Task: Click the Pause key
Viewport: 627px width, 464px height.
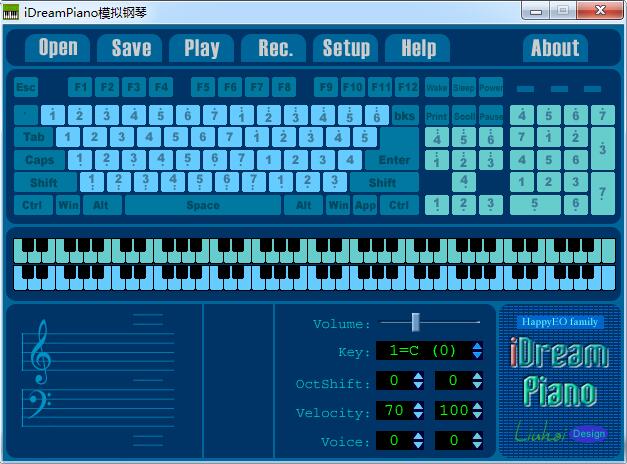Action: point(491,116)
